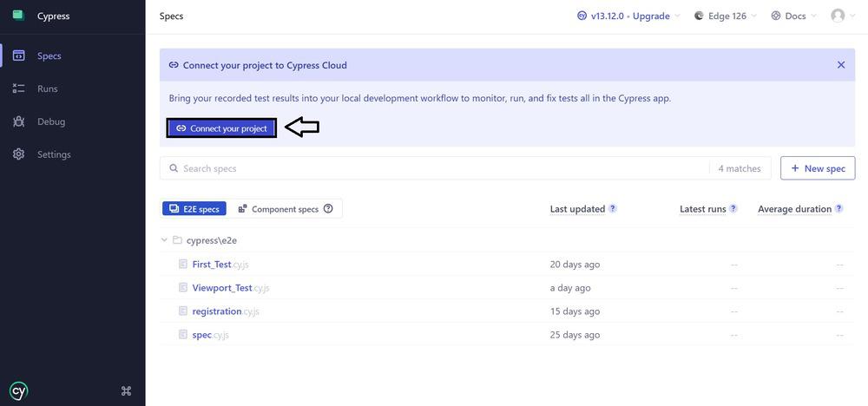
Task: Click the file icon beside Viewport_Test
Action: pyautogui.click(x=183, y=288)
